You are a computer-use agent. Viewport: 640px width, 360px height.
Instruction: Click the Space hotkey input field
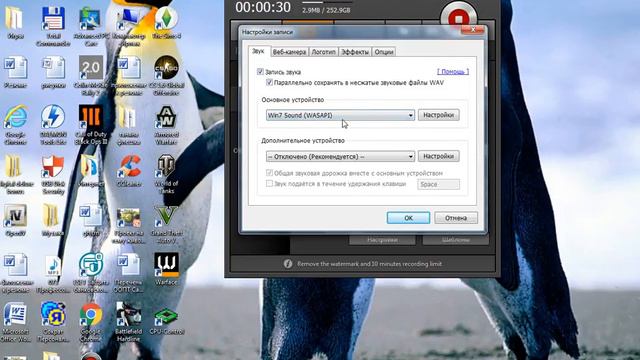pos(438,184)
